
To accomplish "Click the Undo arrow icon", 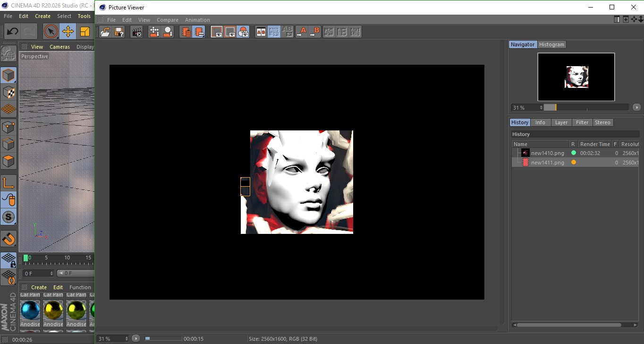I will tap(12, 32).
